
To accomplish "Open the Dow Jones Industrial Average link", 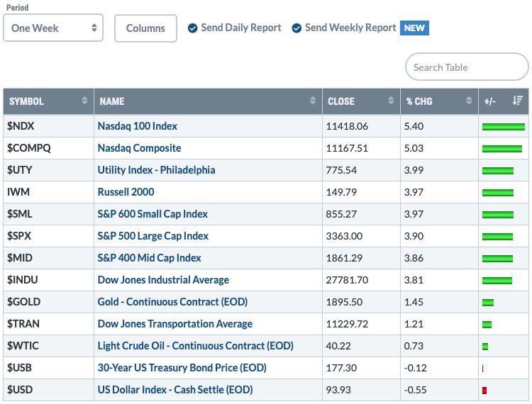I will (163, 280).
